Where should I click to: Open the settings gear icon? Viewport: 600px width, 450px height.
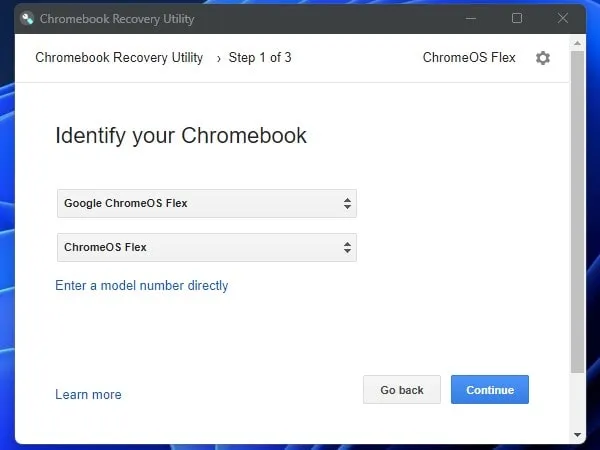(x=543, y=58)
